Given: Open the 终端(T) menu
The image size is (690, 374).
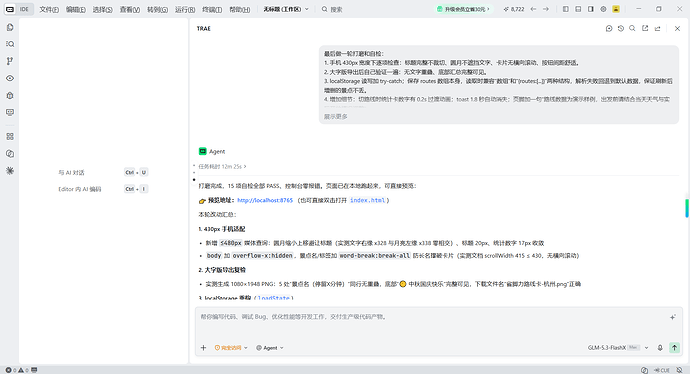Looking at the screenshot, I should click(x=212, y=9).
